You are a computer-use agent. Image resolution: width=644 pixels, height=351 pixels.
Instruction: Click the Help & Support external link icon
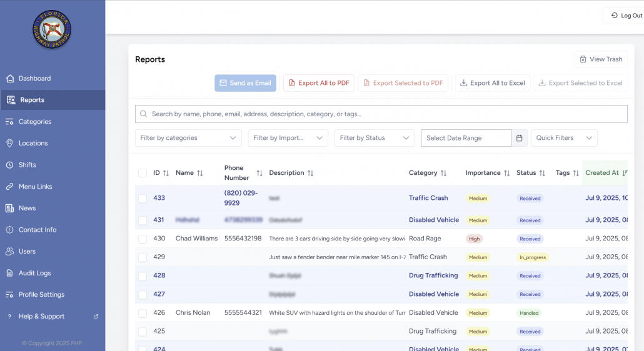coord(96,317)
